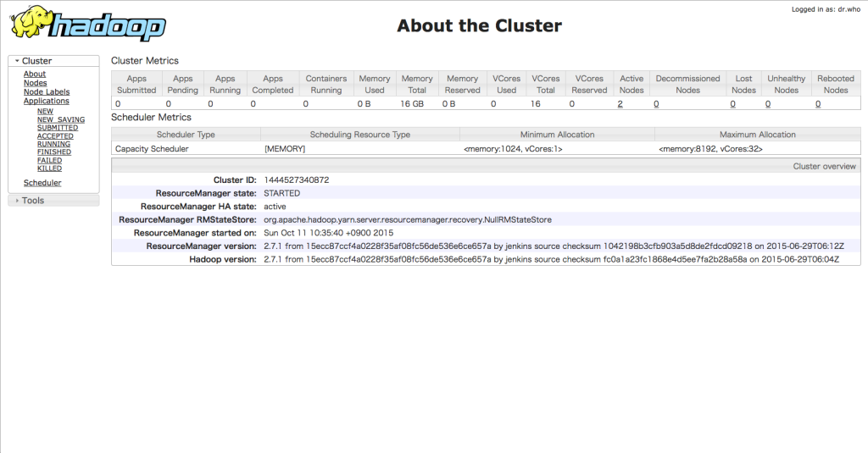Show applications in NEW state
This screenshot has height=453, width=868.
tap(45, 111)
